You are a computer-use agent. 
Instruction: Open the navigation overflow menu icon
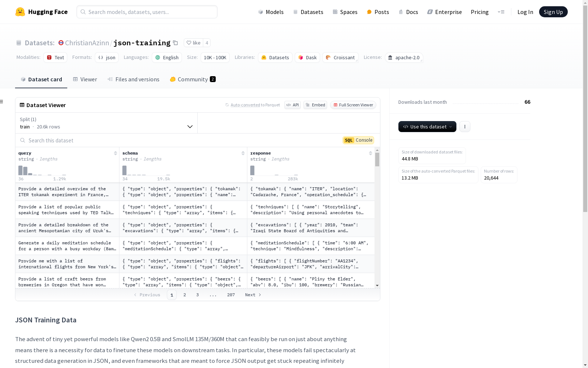(x=501, y=12)
